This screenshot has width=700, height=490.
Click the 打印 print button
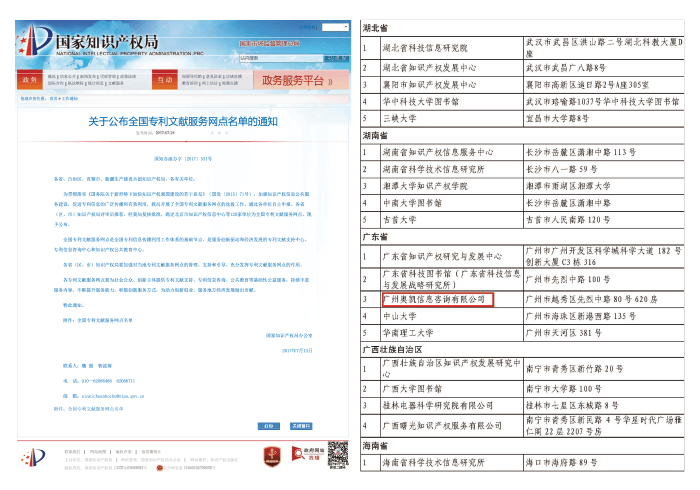tap(268, 425)
